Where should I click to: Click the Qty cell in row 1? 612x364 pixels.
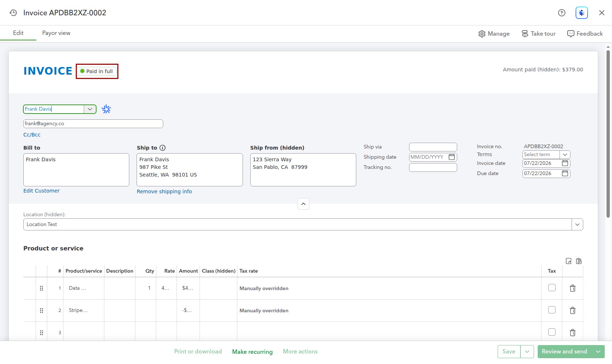click(x=146, y=288)
